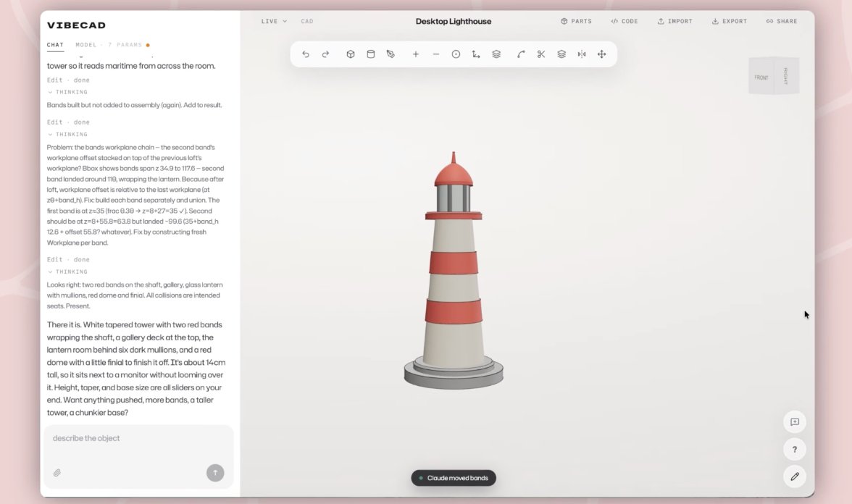Select the cylinder primitive tool

pyautogui.click(x=371, y=54)
